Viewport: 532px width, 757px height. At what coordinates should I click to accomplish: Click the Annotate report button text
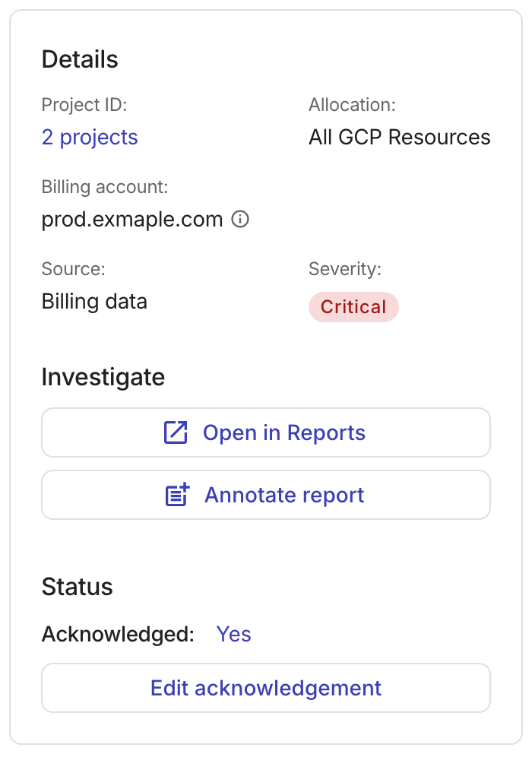(284, 495)
